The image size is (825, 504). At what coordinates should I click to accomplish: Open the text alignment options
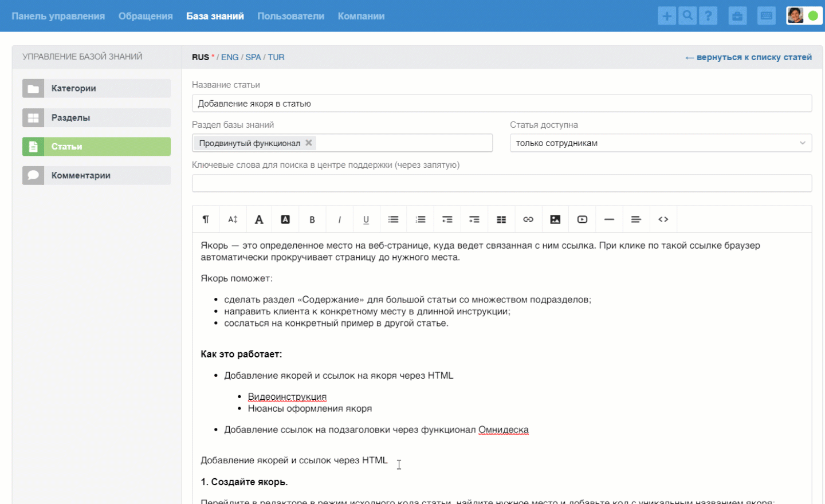tap(636, 219)
